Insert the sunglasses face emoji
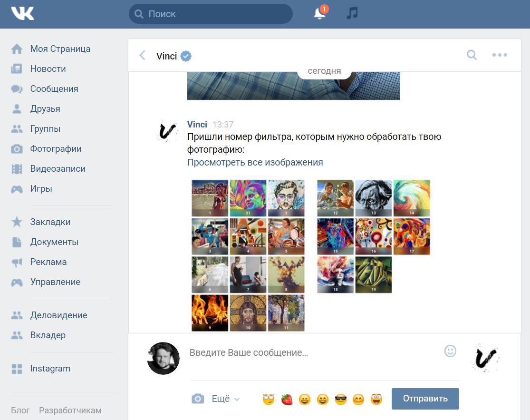The image size is (530, 420). click(x=340, y=399)
